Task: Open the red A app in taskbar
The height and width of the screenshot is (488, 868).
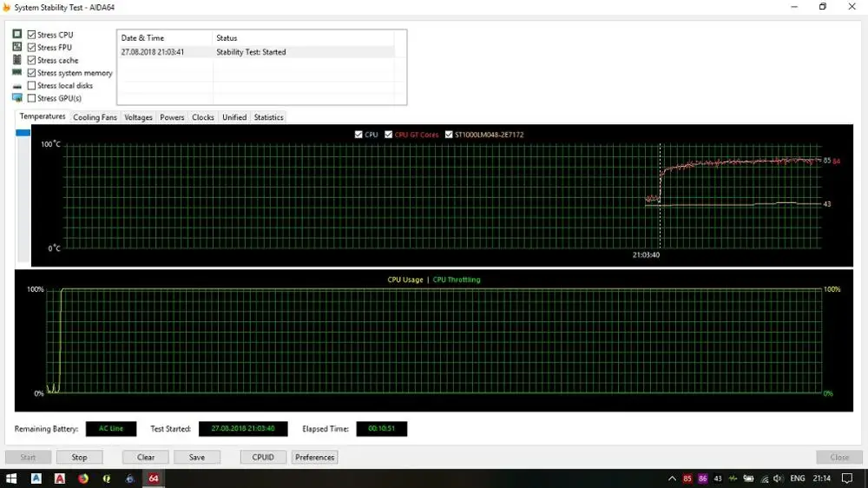Action: coord(60,478)
